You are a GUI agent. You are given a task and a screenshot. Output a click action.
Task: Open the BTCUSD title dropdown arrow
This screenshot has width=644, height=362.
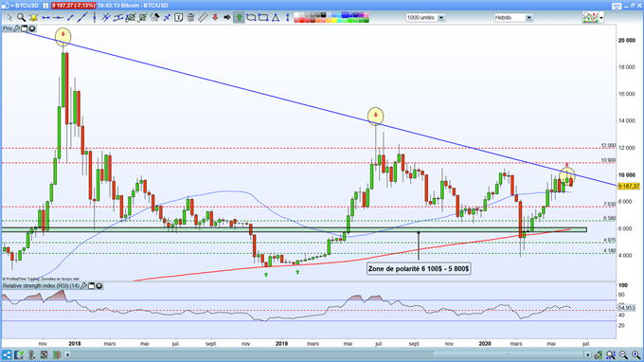12,6
